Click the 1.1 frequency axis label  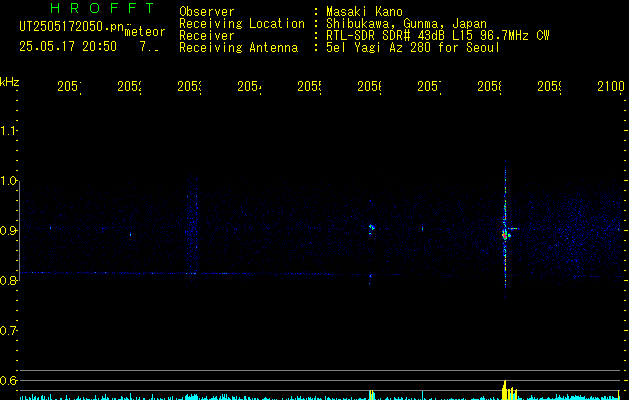8,130
